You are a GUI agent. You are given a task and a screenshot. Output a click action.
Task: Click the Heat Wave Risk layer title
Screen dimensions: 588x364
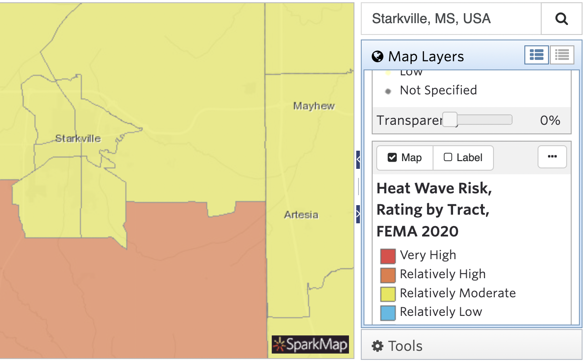434,210
